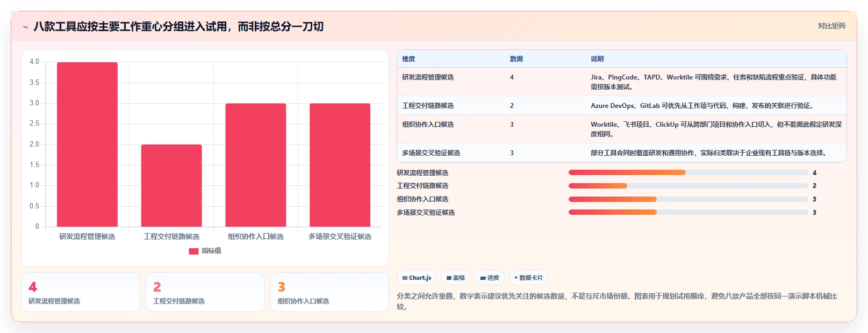Click the 3.5 y-axis tick label
Screen dimensions: 868x333
(34, 82)
